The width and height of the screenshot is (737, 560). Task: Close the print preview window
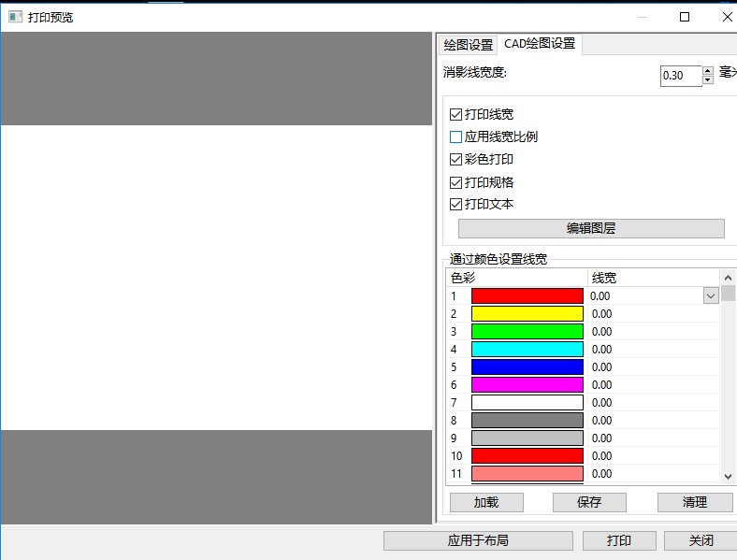pyautogui.click(x=727, y=17)
